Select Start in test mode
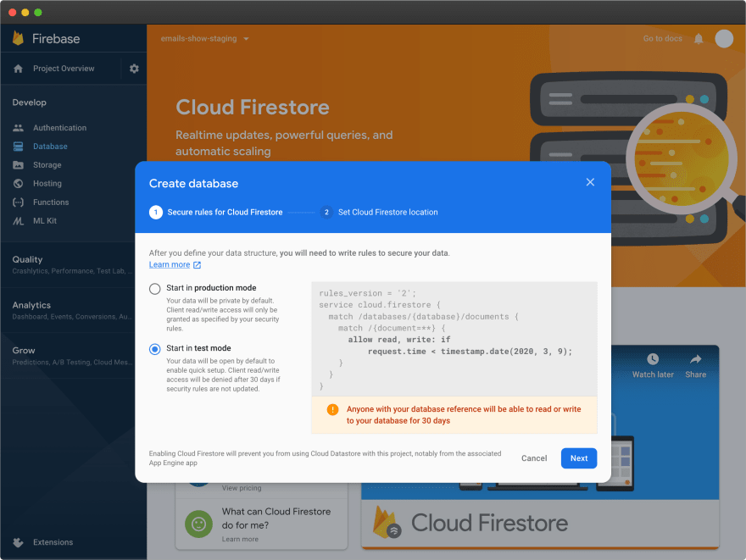The image size is (746, 560). click(154, 349)
